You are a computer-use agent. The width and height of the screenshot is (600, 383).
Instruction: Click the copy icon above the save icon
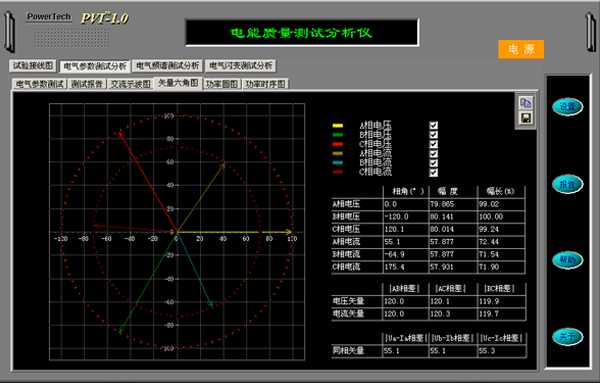coord(526,103)
